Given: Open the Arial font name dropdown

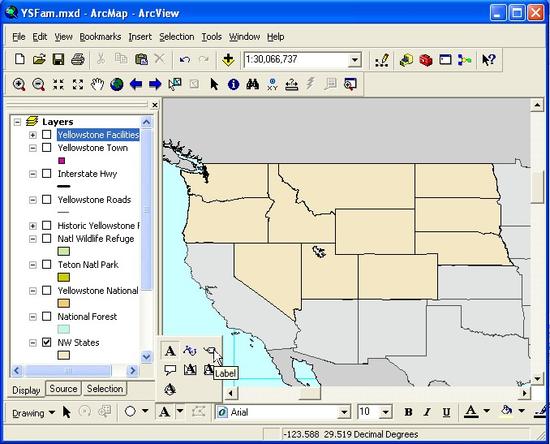Looking at the screenshot, I should coord(344,412).
